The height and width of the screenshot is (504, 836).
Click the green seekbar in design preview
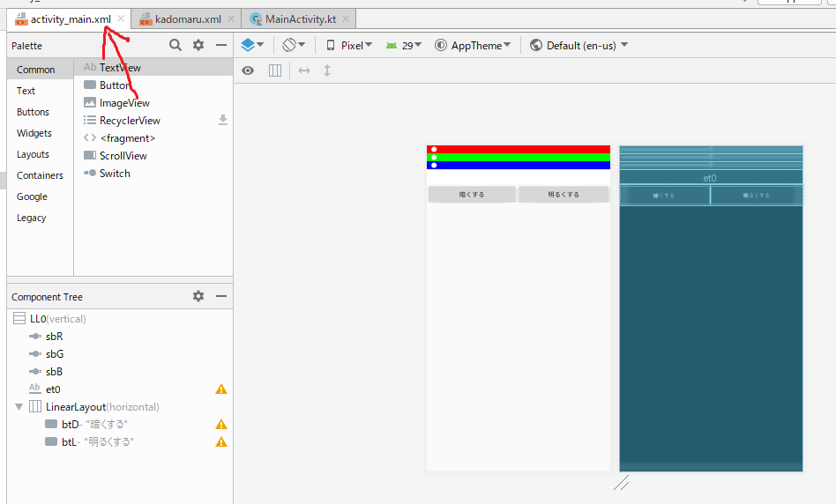519,157
